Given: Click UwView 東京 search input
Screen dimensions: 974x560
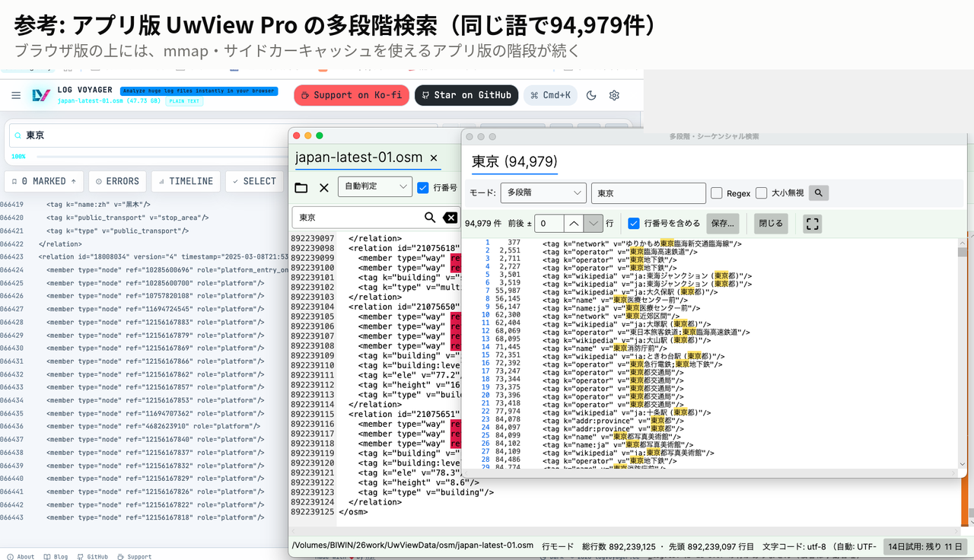Looking at the screenshot, I should click(x=357, y=218).
